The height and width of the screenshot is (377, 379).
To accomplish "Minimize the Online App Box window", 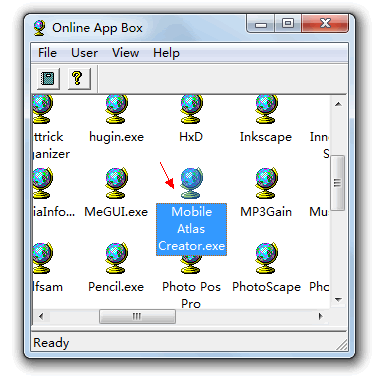I will [x=261, y=24].
